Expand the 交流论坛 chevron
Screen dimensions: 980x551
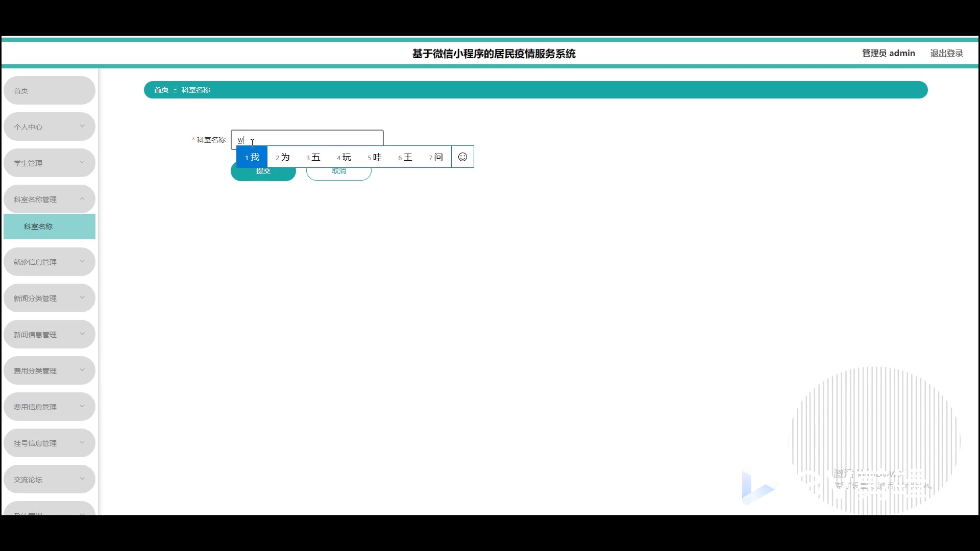coord(82,479)
